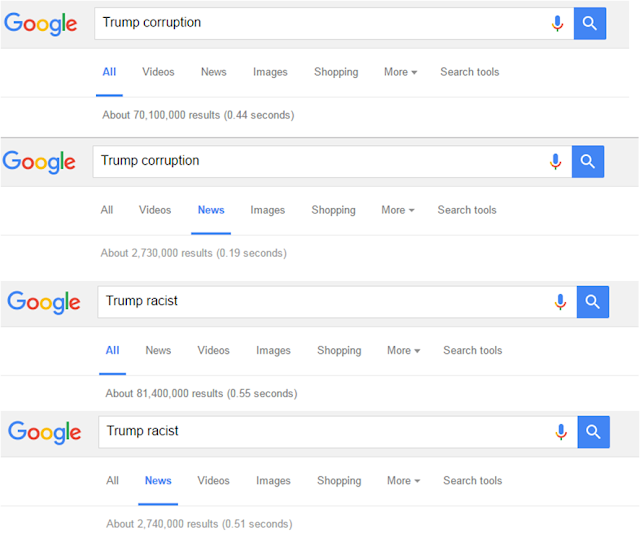Click Search tools in topmost results bar
The height and width of the screenshot is (543, 640).
point(470,72)
